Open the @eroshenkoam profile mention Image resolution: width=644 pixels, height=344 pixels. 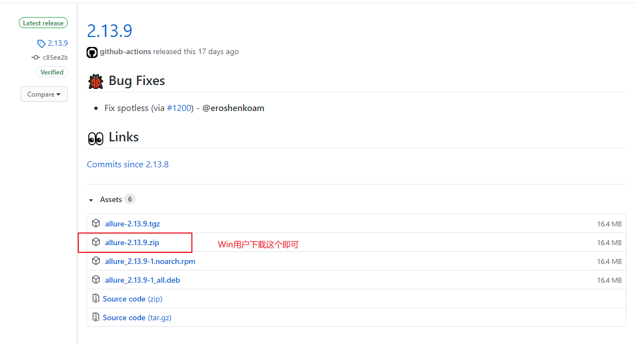233,108
